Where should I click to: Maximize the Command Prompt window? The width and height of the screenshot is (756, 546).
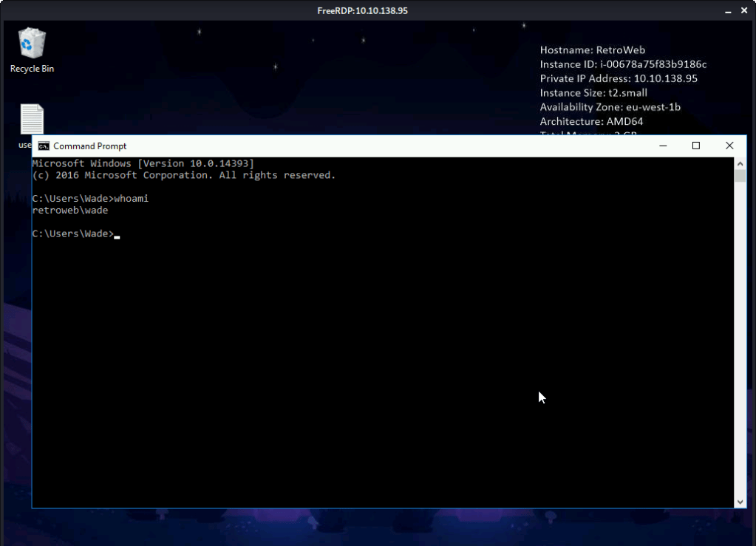pyautogui.click(x=695, y=146)
